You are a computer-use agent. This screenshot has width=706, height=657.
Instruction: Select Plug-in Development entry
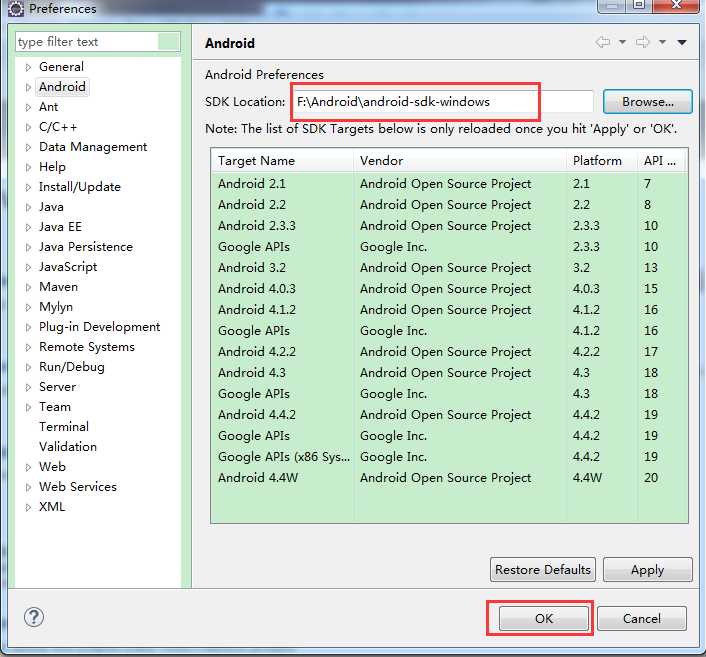[x=100, y=326]
